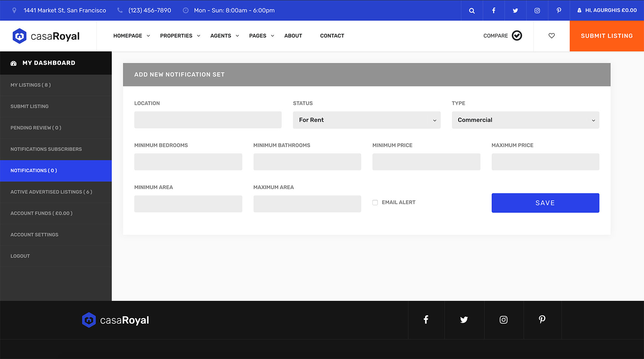
Task: Click the address 1441 Market St text
Action: [65, 10]
